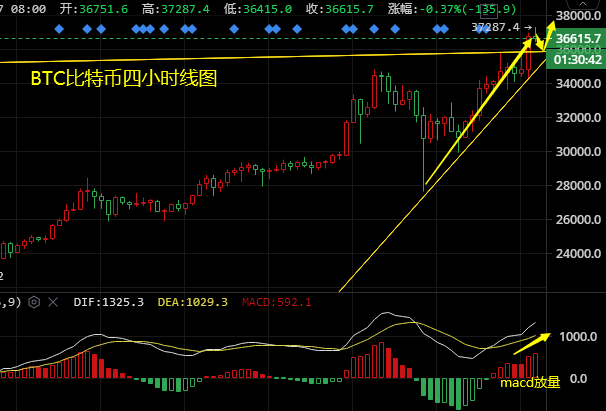The image size is (606, 411).
Task: Click the 1000.0 MACD axis label
Action: coord(578,337)
